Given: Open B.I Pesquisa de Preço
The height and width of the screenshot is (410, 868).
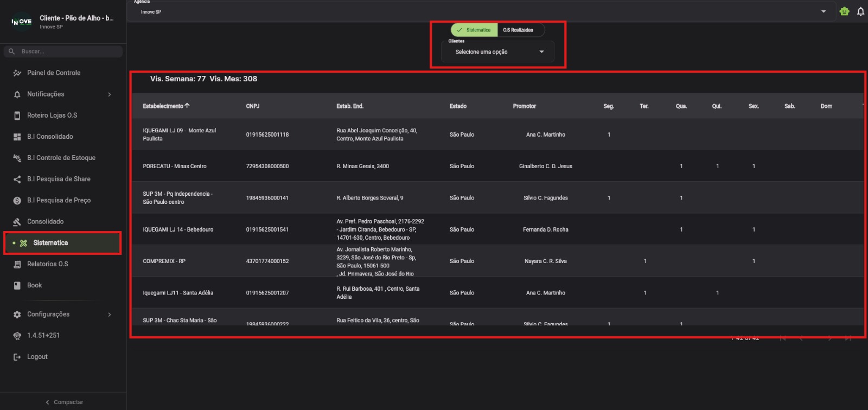Looking at the screenshot, I should 59,200.
